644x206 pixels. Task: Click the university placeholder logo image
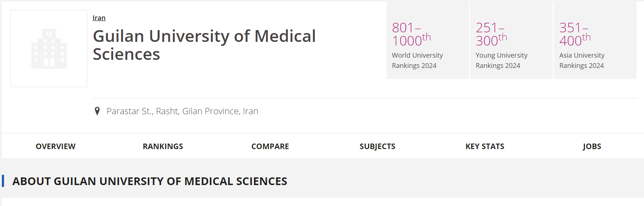click(49, 48)
